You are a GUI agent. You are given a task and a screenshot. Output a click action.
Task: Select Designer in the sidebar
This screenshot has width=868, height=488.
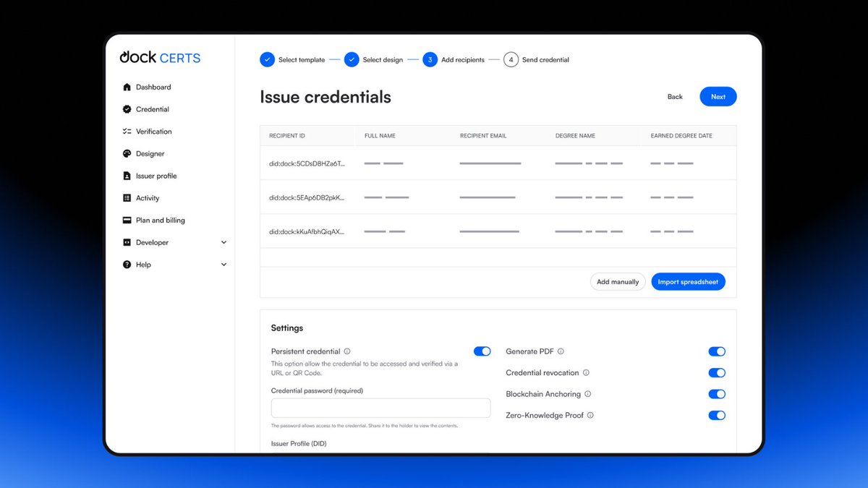coord(150,154)
